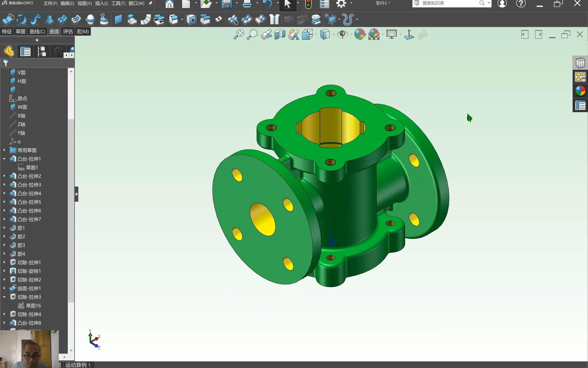Switch to the 草图 tab
This screenshot has width=588, height=368.
pos(20,31)
